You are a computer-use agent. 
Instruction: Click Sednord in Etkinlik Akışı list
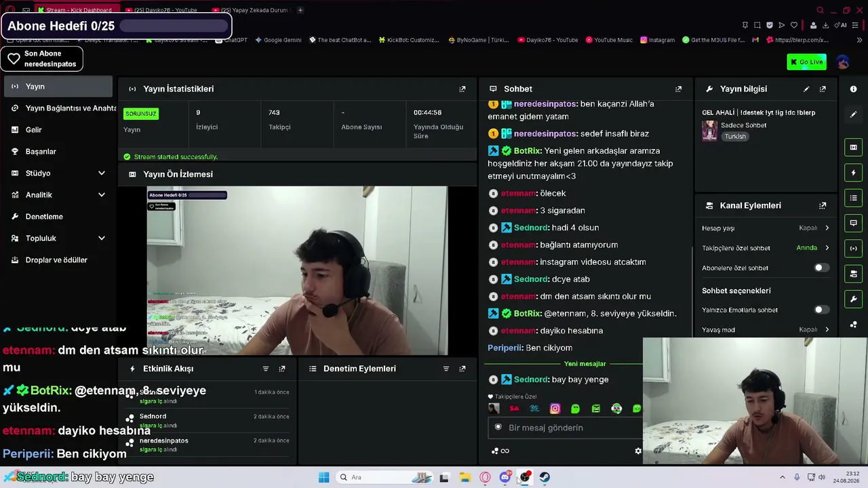pyautogui.click(x=153, y=416)
